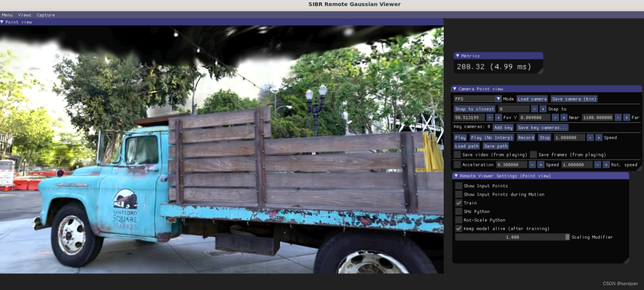The height and width of the screenshot is (290, 644).
Task: Increase the Fov Y value
Action: (498, 117)
